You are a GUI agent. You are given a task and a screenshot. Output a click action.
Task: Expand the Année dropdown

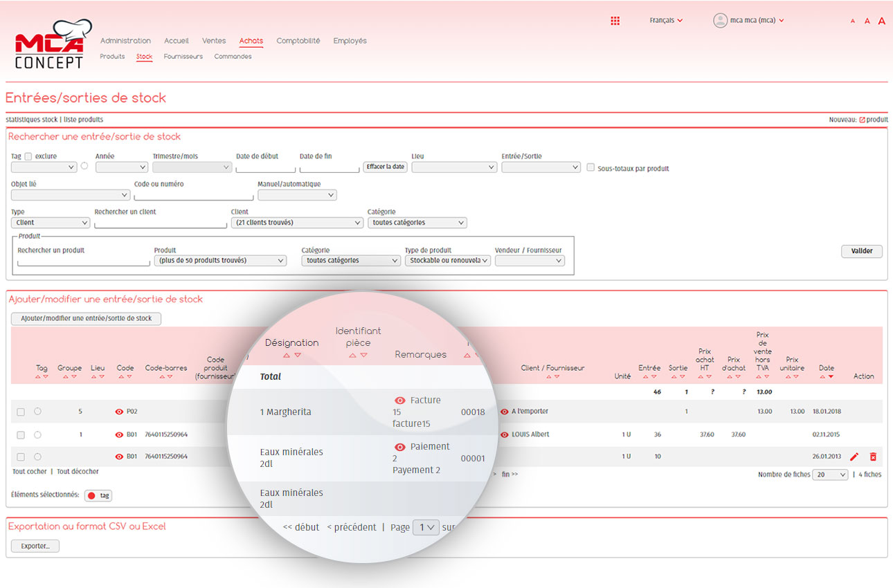click(122, 167)
